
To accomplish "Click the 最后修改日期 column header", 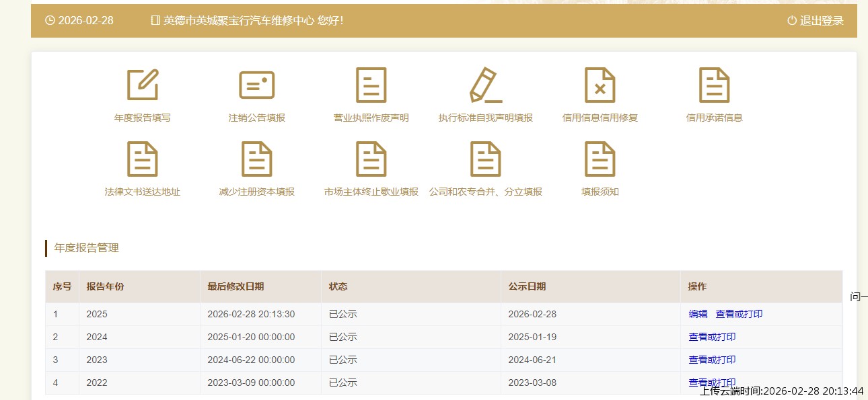I will point(236,286).
